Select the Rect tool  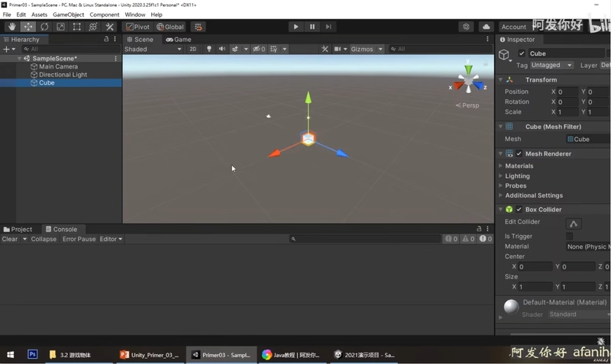(77, 27)
